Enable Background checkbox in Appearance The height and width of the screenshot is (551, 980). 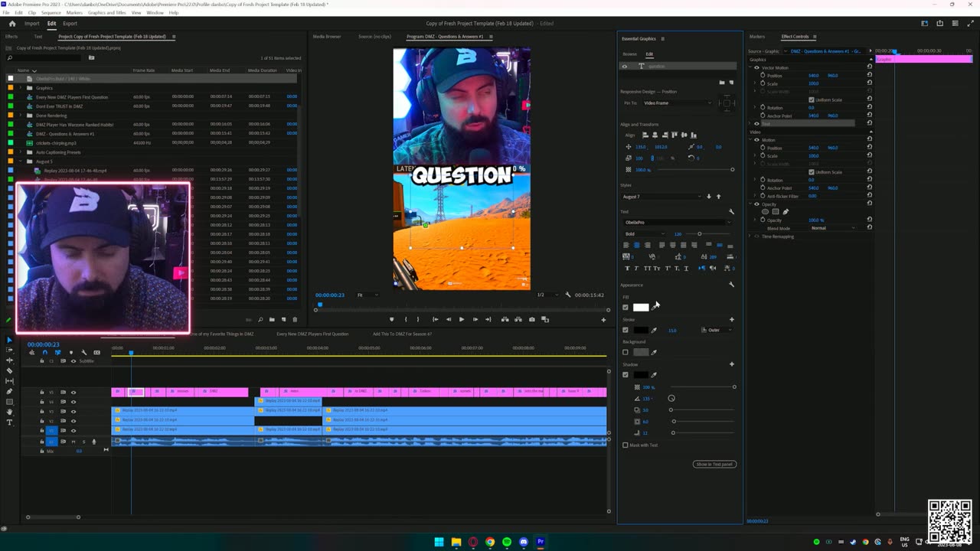pyautogui.click(x=626, y=353)
